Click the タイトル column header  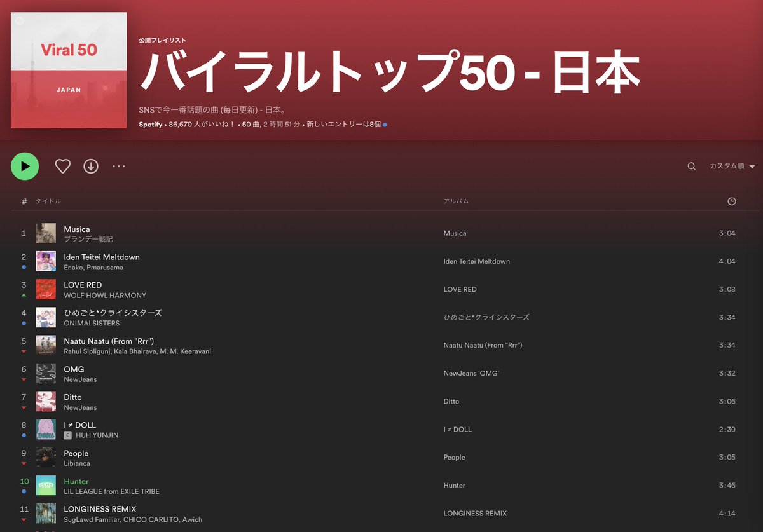48,201
